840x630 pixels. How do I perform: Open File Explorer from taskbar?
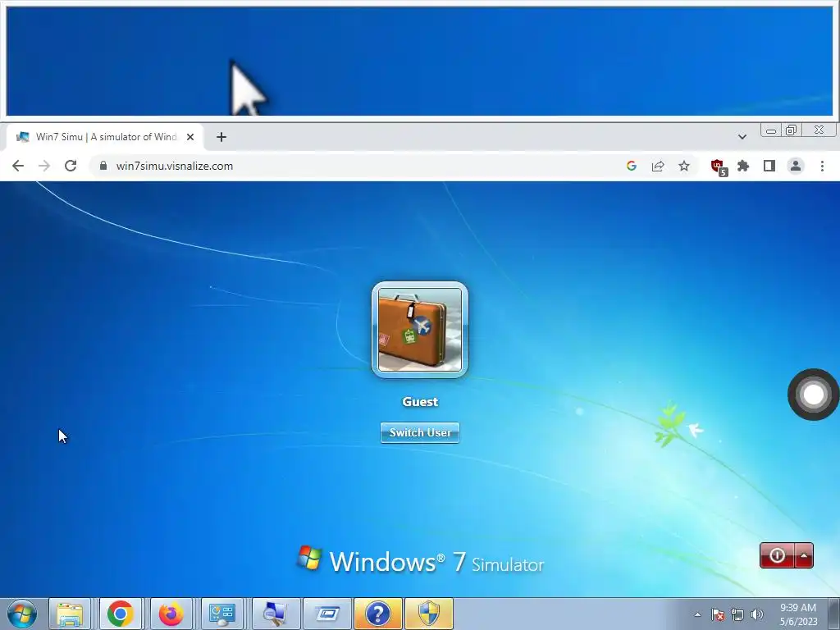[x=70, y=614]
